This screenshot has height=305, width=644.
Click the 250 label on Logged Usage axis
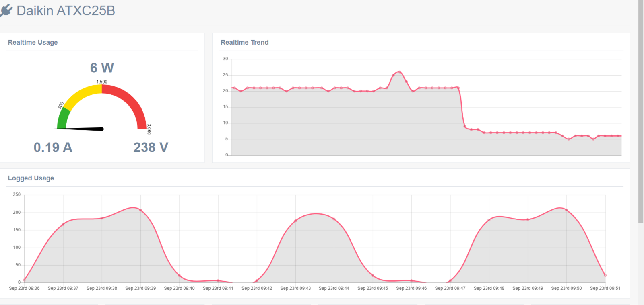tap(17, 194)
